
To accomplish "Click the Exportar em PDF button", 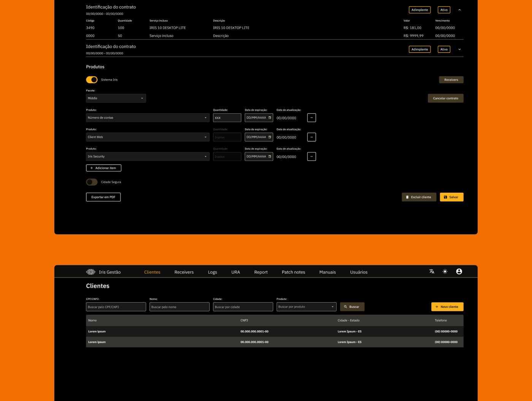I will pos(103,197).
